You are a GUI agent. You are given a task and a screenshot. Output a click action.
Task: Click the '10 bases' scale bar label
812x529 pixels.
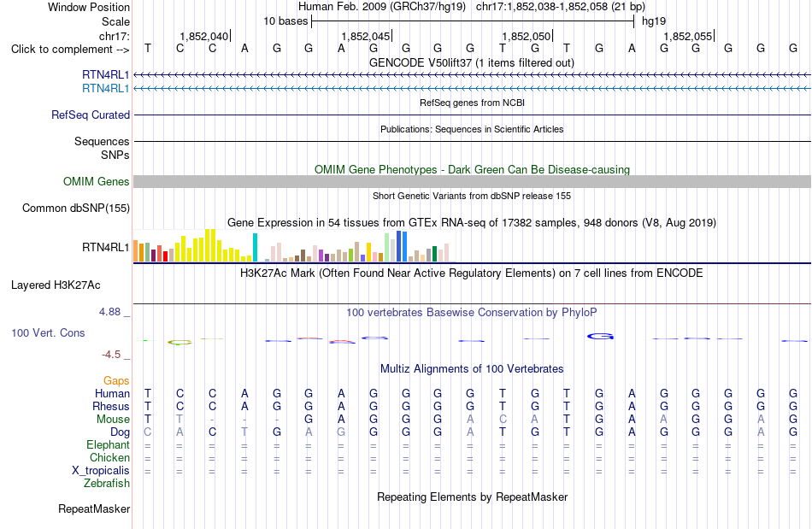285,21
